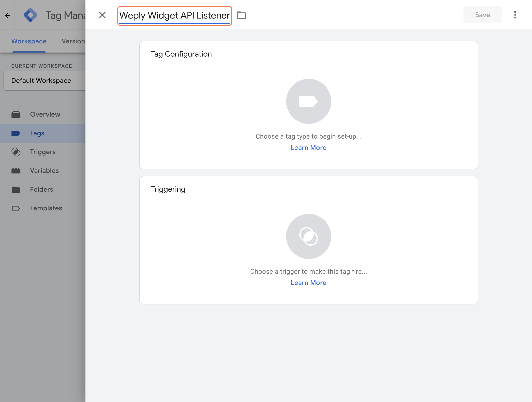This screenshot has height=402, width=532.
Task: Close the tag editor panel with X
Action: (102, 15)
